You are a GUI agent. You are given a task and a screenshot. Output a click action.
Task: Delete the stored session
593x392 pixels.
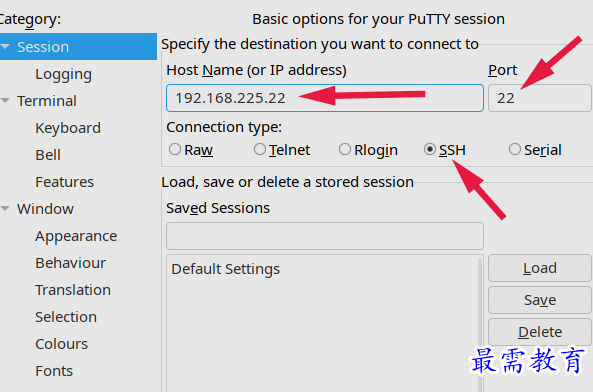540,332
